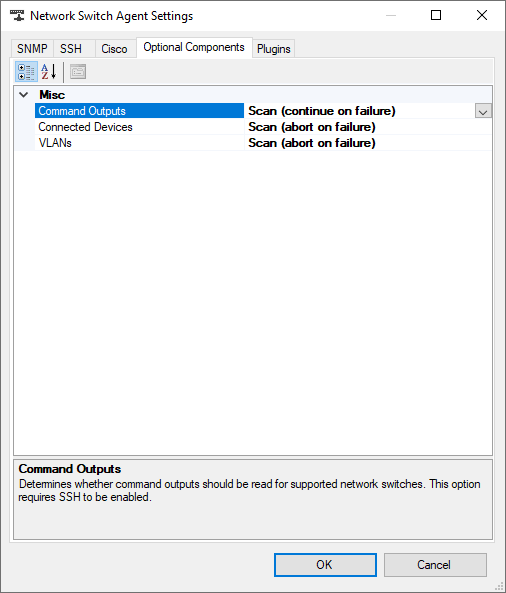
Task: Maximize the Network Switch Agent Settings window
Action: click(x=436, y=15)
